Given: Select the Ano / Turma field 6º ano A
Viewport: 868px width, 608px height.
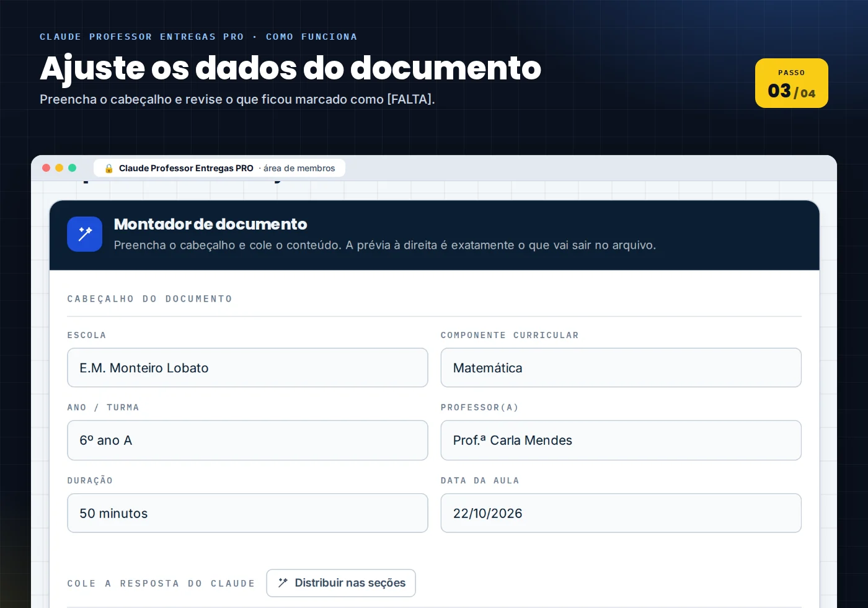Looking at the screenshot, I should pos(247,440).
